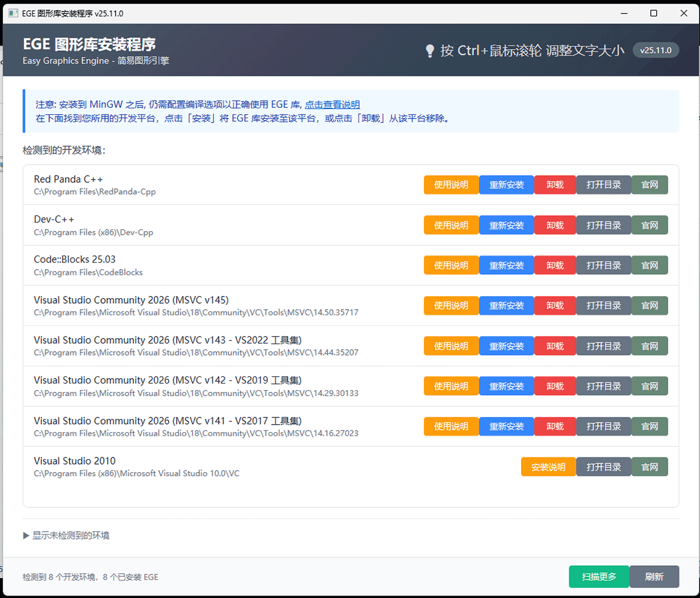Click the v25.11.0 version badge
The width and height of the screenshot is (700, 598).
[x=656, y=50]
